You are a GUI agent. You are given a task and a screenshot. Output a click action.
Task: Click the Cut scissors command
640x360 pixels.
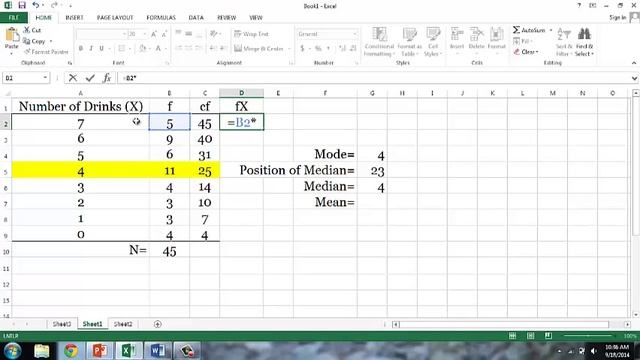[32, 30]
